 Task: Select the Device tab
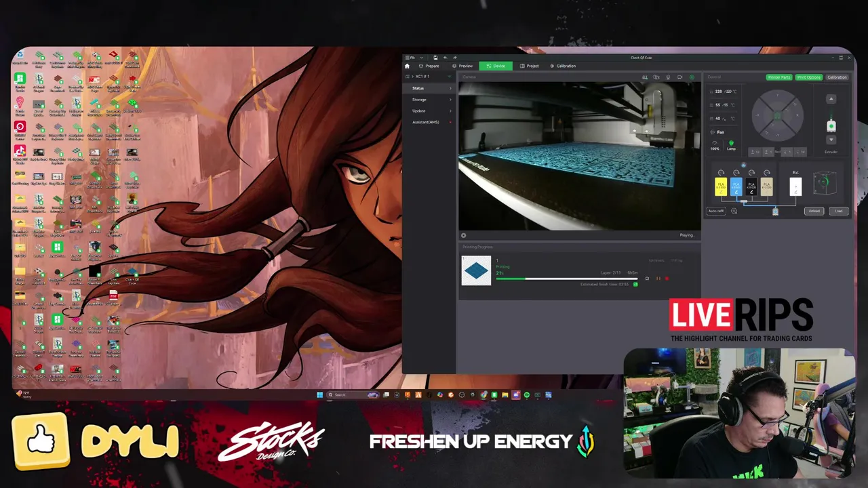(496, 66)
